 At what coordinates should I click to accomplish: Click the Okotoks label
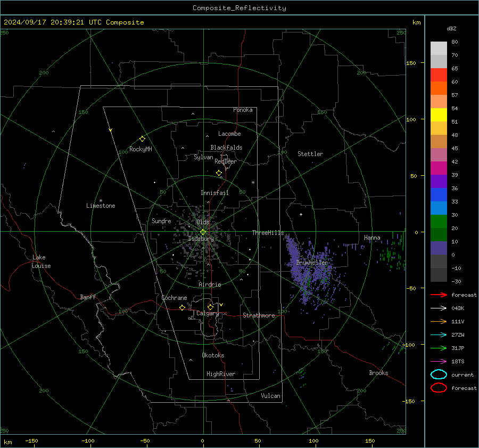point(213,355)
